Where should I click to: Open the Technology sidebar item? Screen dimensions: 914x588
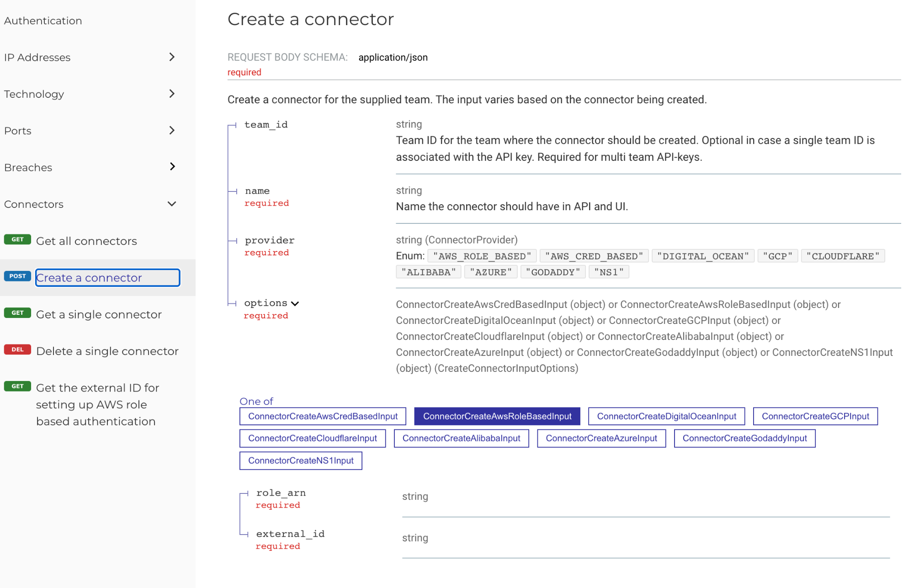tap(34, 94)
